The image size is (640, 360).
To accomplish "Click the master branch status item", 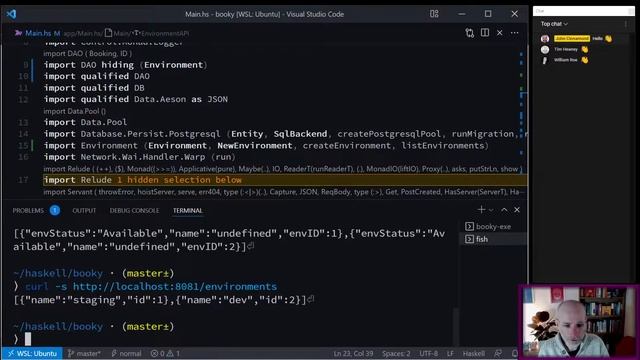I will tap(84, 353).
